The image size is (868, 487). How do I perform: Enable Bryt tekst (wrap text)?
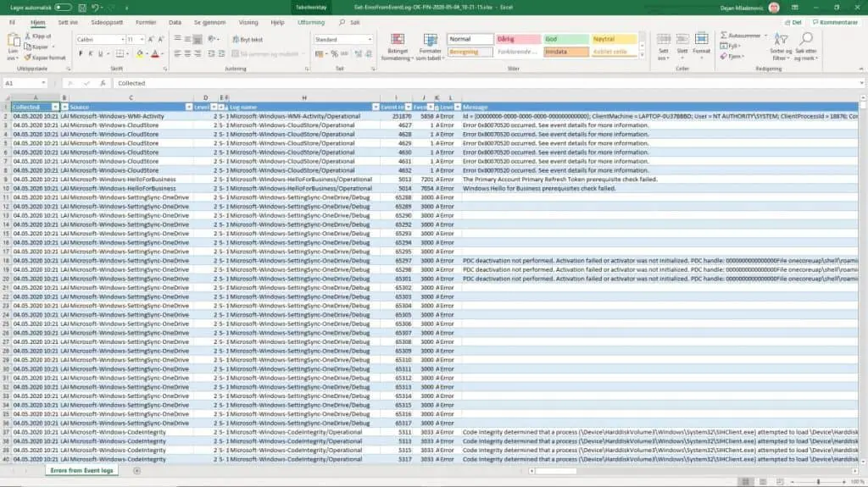248,39
